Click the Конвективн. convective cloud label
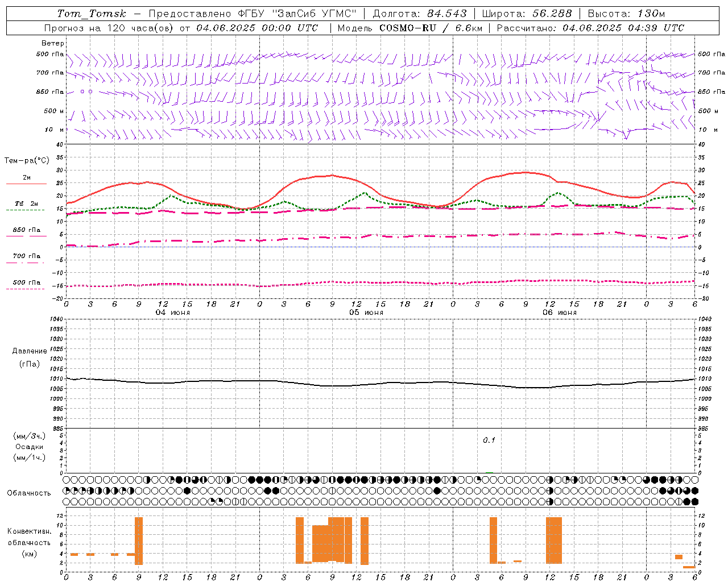728x582 pixels. [30, 531]
